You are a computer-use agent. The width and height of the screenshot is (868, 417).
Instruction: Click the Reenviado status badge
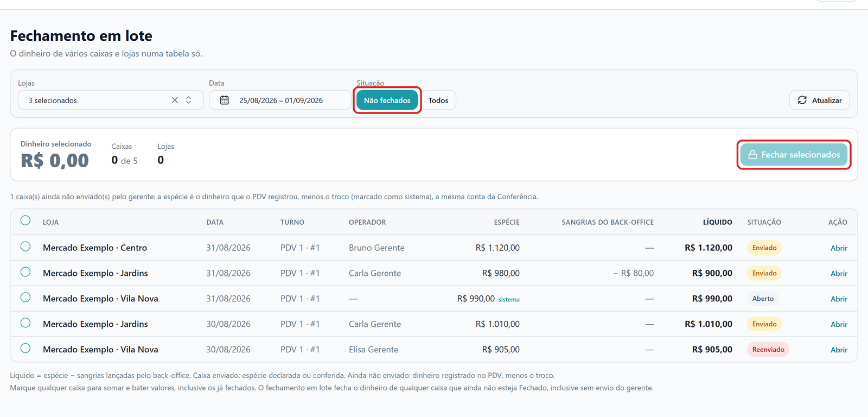point(768,350)
